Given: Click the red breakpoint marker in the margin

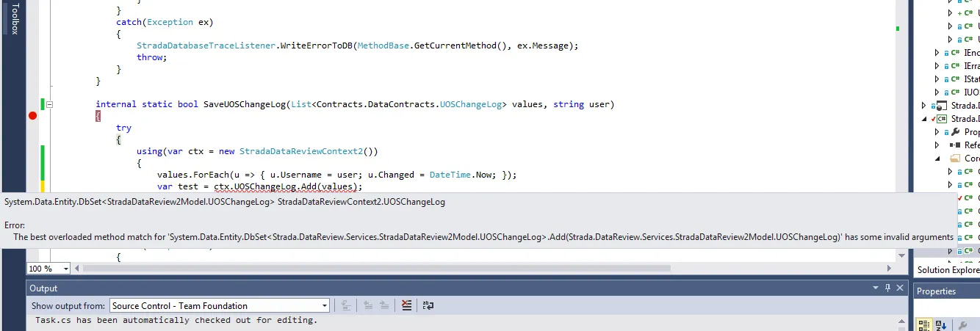Looking at the screenshot, I should (32, 115).
